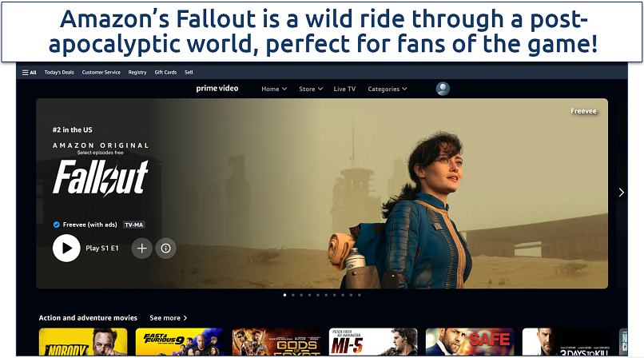Click the prime video logo
The height and width of the screenshot is (358, 644).
(217, 88)
